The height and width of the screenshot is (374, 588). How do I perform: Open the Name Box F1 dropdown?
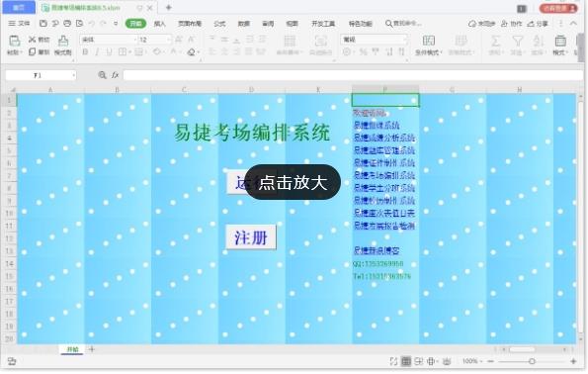[73, 75]
